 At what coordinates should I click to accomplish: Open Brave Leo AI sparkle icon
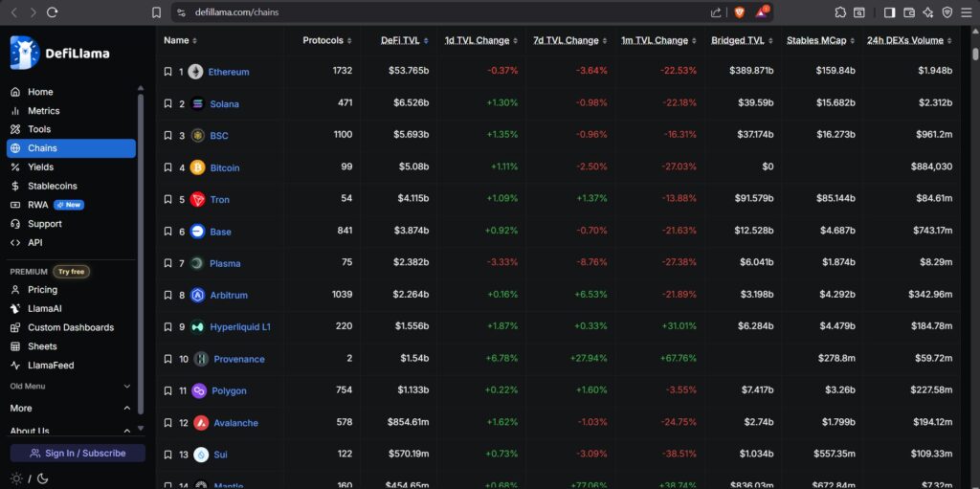[927, 12]
